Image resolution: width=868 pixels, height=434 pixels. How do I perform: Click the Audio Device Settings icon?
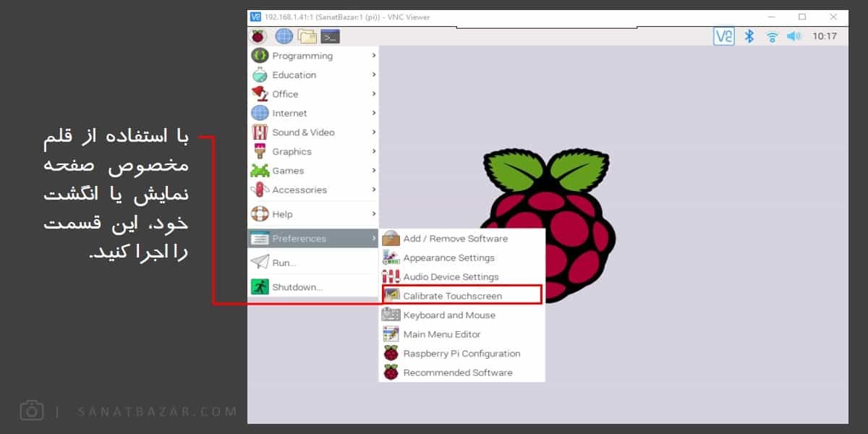pos(391,277)
